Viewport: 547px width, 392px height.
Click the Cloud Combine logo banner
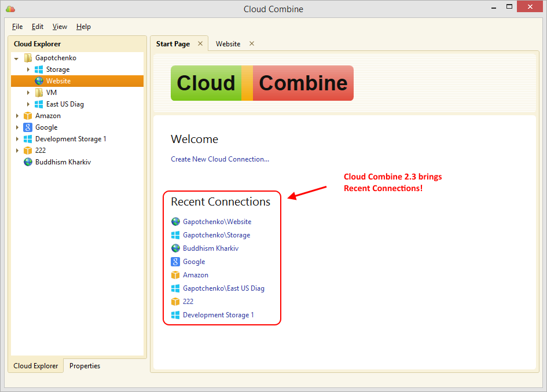click(x=262, y=83)
